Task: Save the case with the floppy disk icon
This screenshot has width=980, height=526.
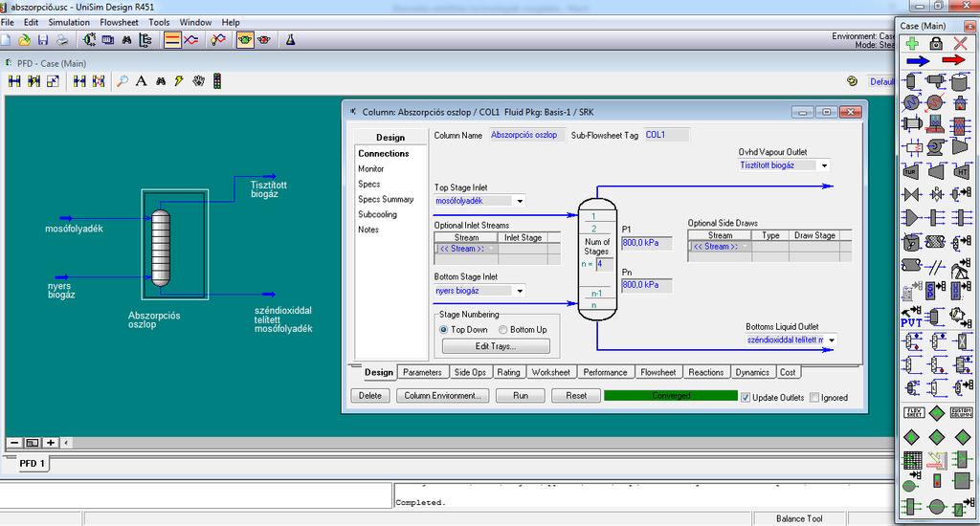Action: (x=42, y=40)
